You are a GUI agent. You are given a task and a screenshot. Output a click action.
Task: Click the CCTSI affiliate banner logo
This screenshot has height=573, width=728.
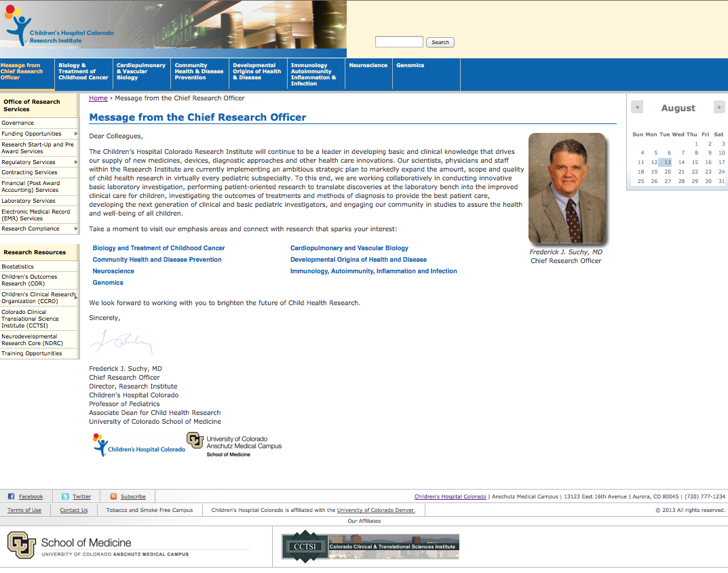tap(370, 547)
